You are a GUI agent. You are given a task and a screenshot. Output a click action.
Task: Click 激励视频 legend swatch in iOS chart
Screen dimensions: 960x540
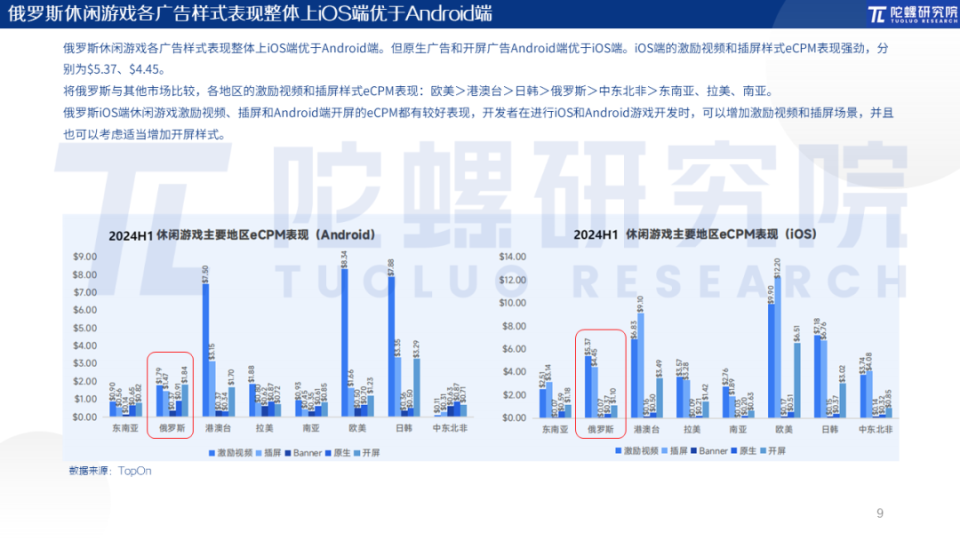pos(618,451)
